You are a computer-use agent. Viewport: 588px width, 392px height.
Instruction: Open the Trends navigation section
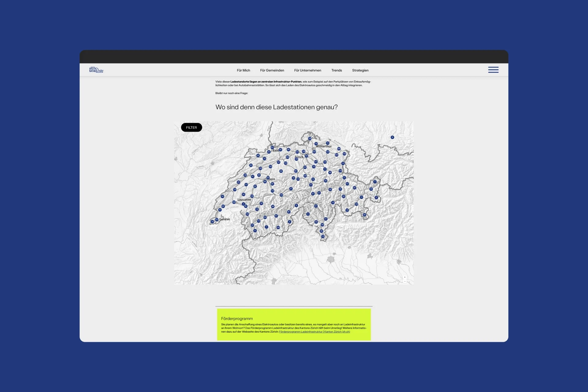(337, 70)
